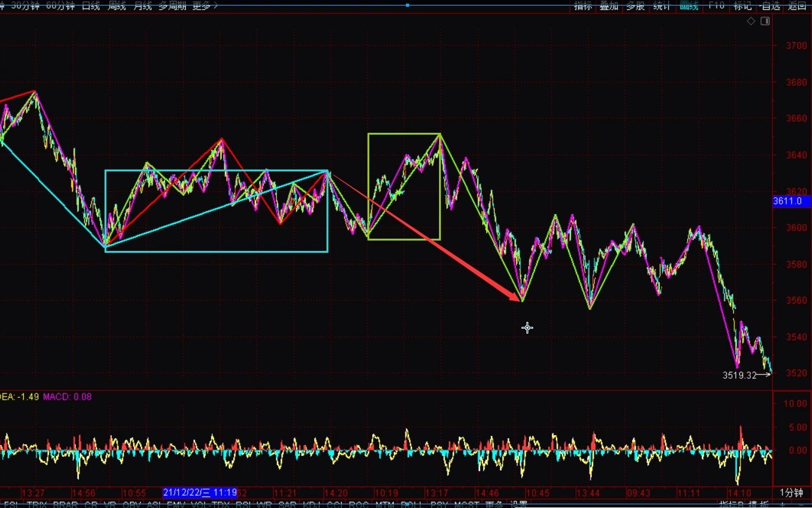Click the 3560 price axis label
The image size is (812, 508).
(x=795, y=301)
